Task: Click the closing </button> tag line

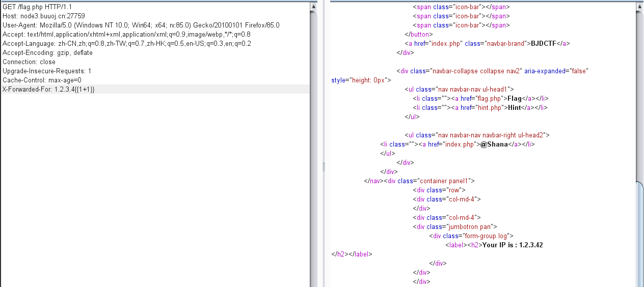Action: 419,34
